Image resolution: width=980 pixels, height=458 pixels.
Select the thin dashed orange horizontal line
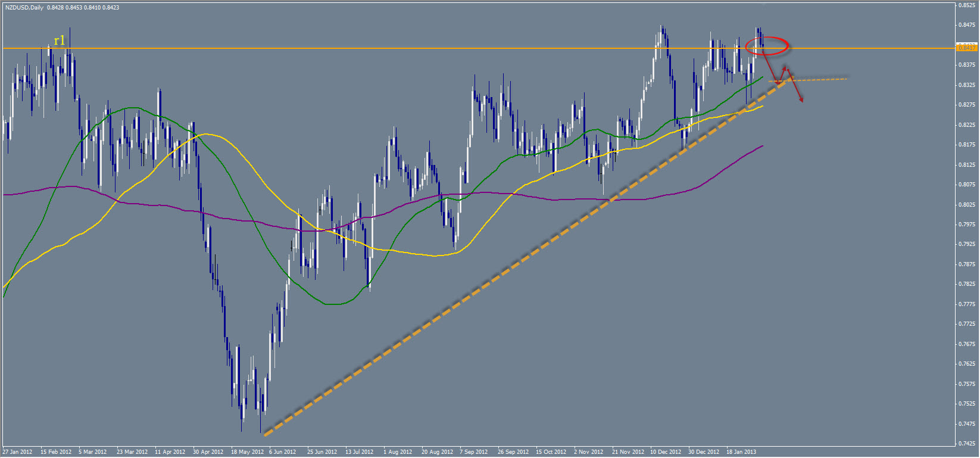(822, 79)
